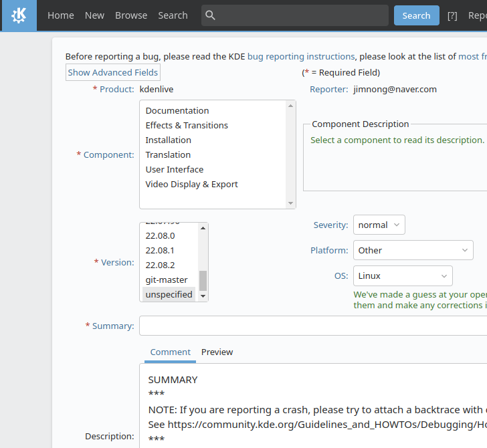Click the KDE logo icon

[19, 15]
